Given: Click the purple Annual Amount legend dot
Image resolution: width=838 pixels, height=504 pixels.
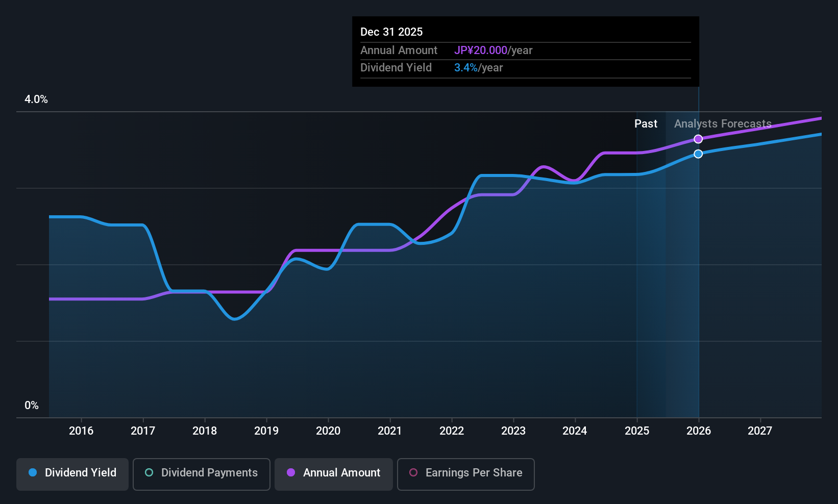Looking at the screenshot, I should click(291, 472).
